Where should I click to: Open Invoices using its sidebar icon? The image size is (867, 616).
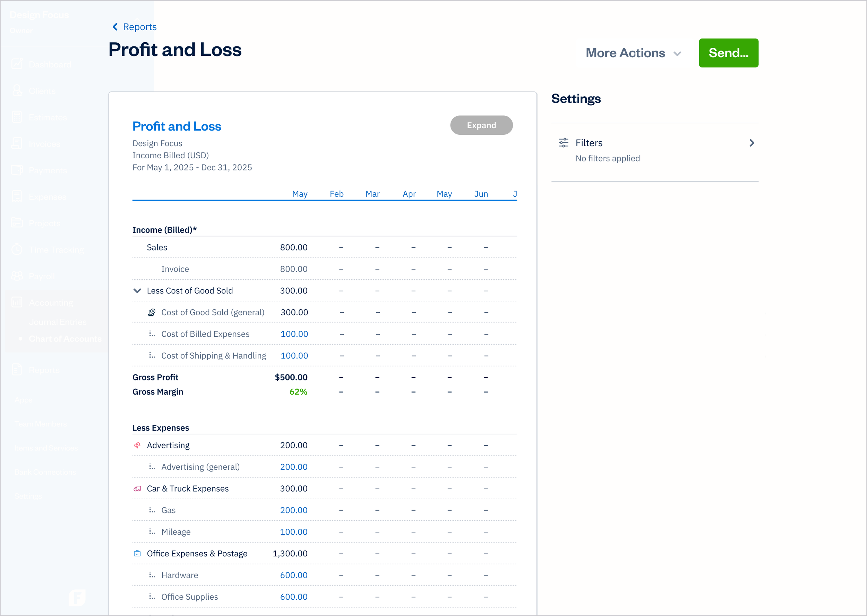(17, 143)
